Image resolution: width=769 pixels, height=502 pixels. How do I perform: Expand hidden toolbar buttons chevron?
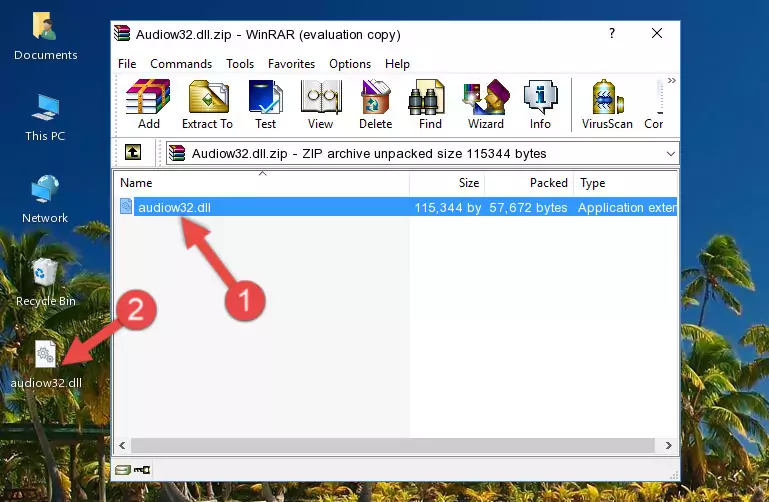click(x=671, y=80)
